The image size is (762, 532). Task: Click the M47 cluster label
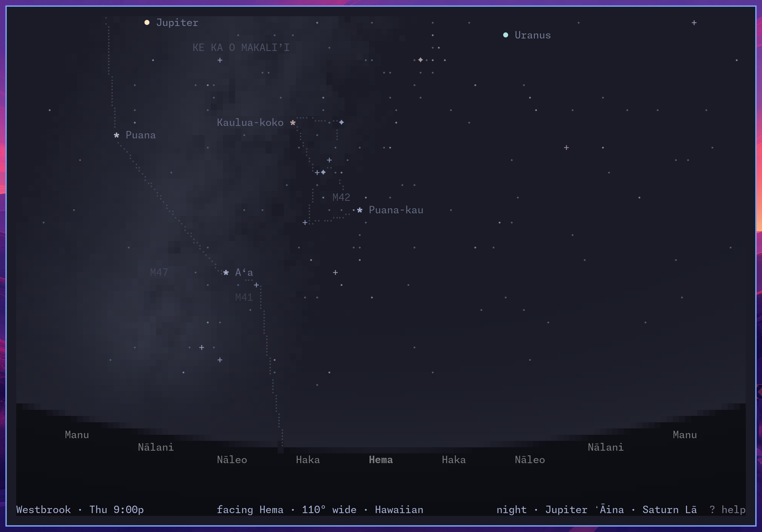[159, 272]
